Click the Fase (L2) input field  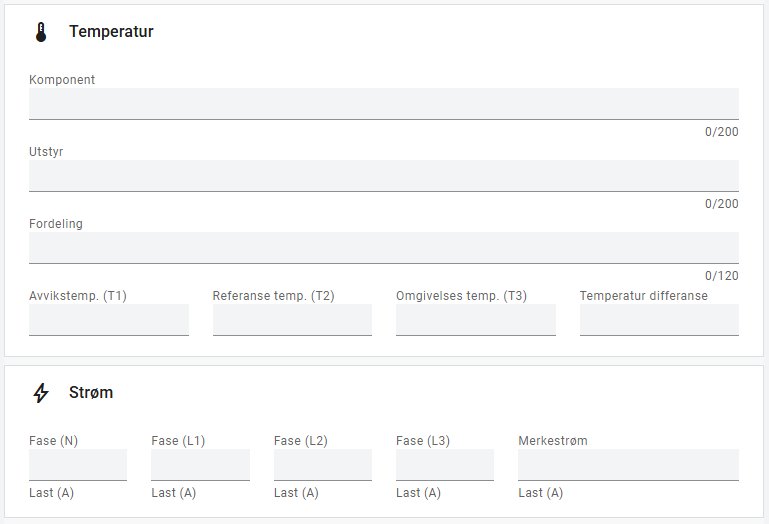(x=323, y=465)
